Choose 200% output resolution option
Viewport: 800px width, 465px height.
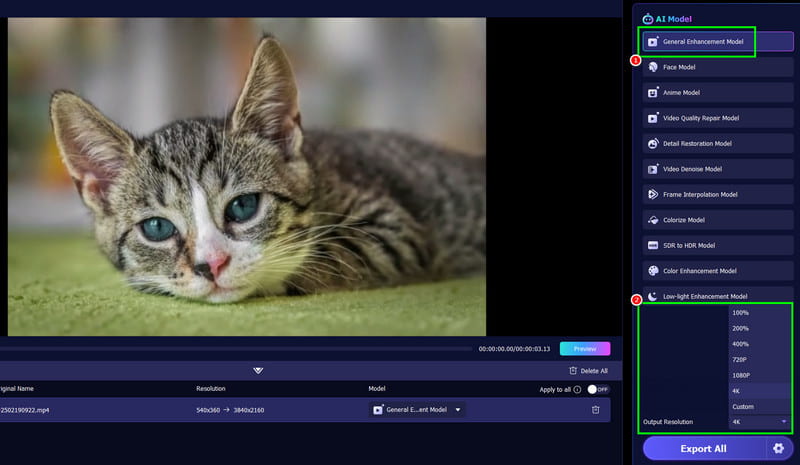coord(760,329)
